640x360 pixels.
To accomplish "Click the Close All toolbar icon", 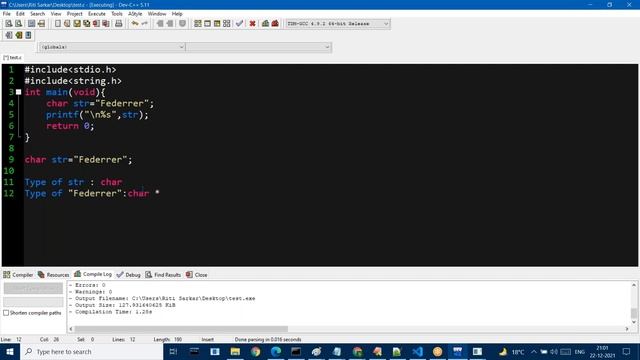I will 106,24.
